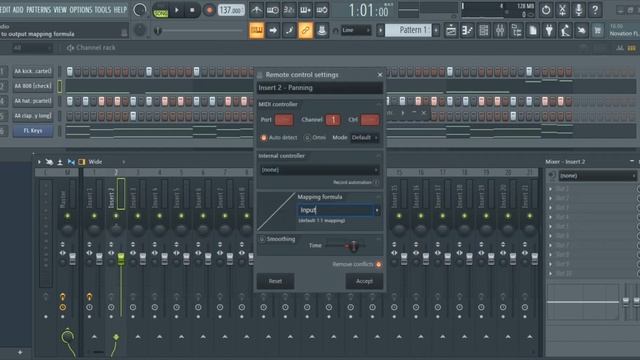Screen dimensions: 640x360
Task: Toggle the Master track mute LED
Action: [67, 216]
